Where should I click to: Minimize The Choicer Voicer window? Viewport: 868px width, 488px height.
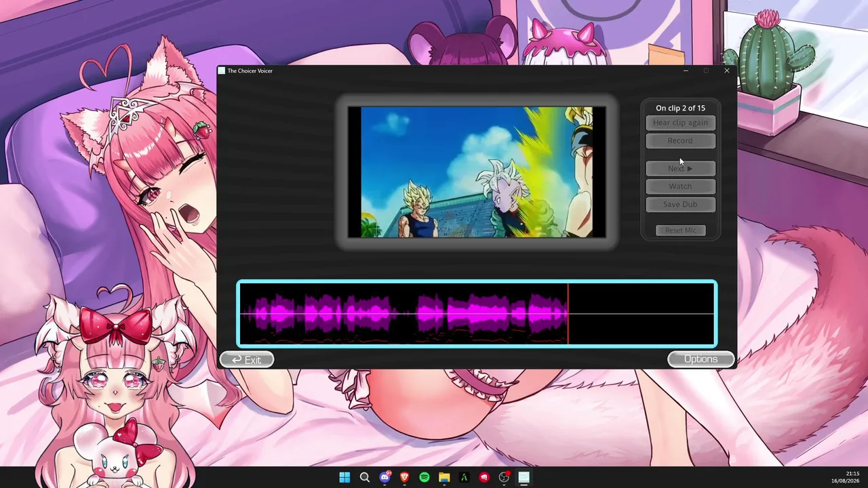[686, 70]
